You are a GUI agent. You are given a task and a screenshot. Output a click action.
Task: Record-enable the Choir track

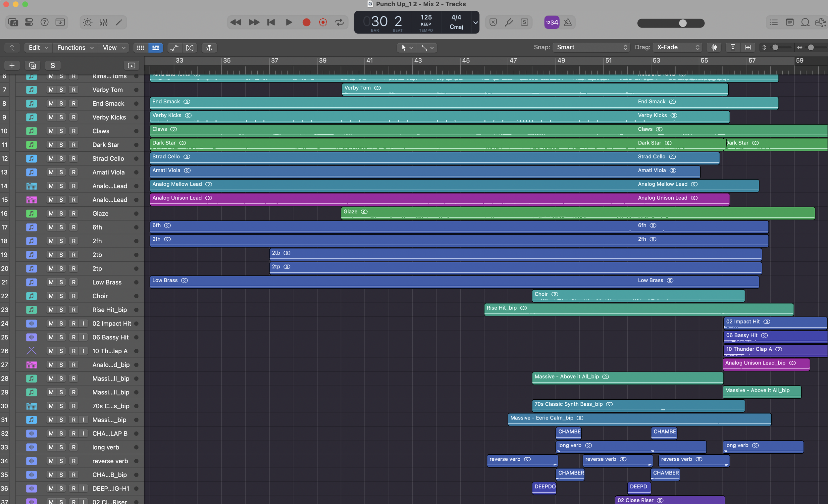pos(74,296)
